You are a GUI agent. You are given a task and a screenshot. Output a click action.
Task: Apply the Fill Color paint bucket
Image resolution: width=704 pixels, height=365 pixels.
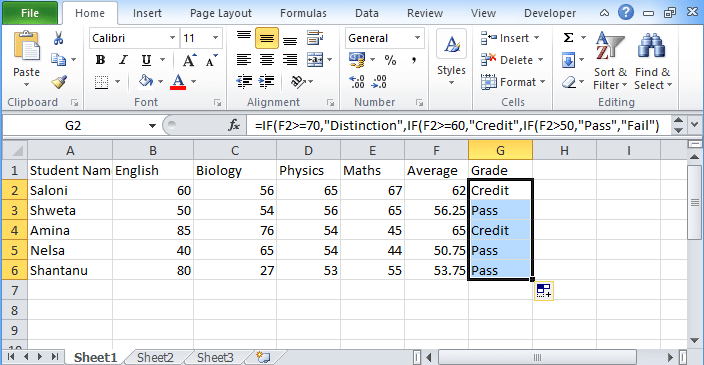coord(145,81)
